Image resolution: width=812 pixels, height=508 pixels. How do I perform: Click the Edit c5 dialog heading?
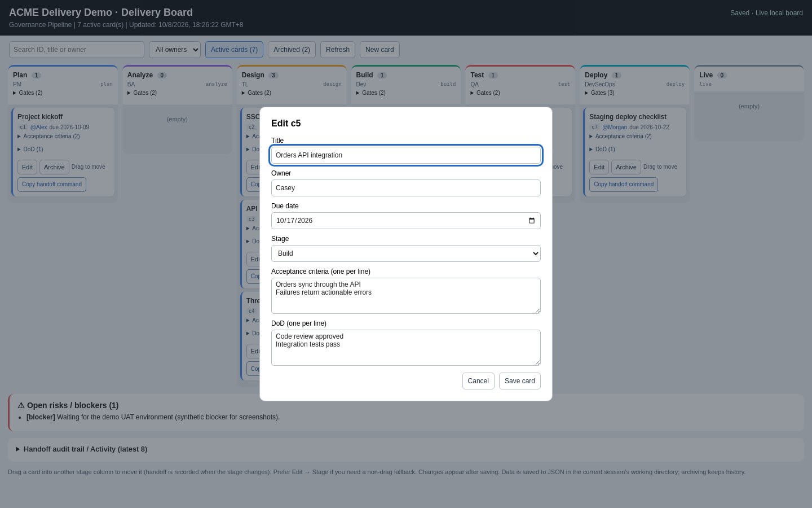click(286, 123)
